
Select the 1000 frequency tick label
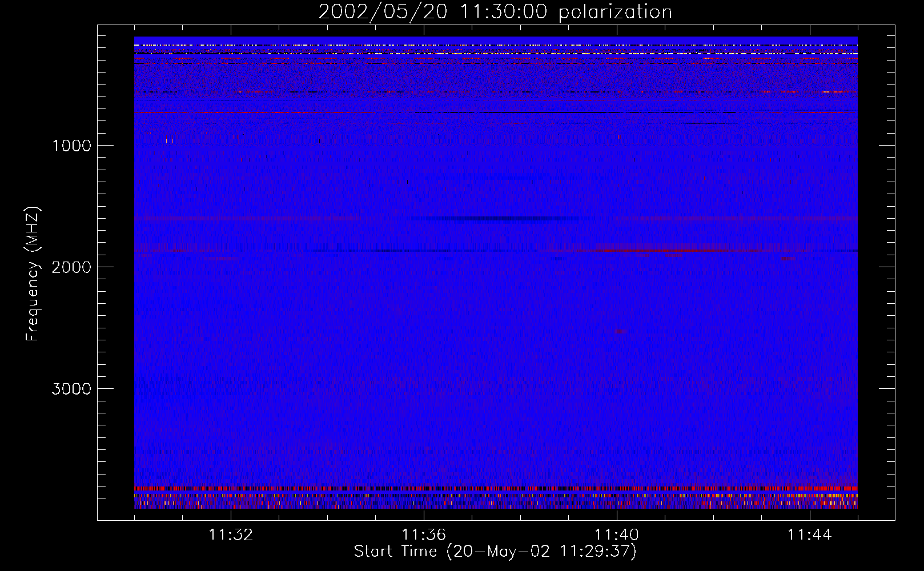71,146
